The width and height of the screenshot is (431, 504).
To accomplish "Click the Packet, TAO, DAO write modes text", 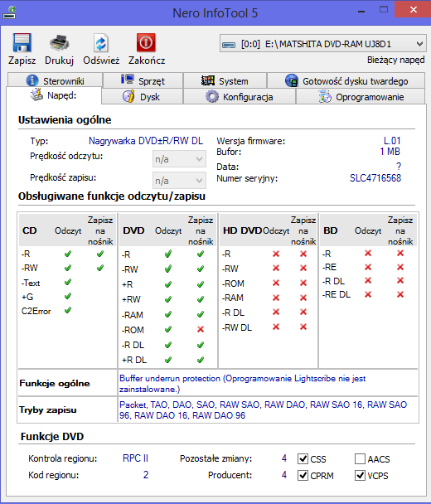I will [263, 409].
